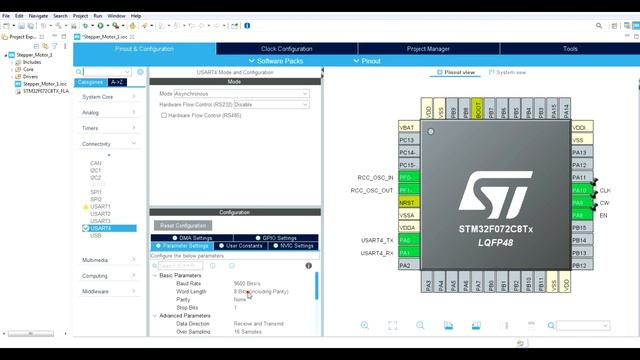This screenshot has width=640, height=360.
Task: Expand the Software Packs menu
Action: [276, 61]
